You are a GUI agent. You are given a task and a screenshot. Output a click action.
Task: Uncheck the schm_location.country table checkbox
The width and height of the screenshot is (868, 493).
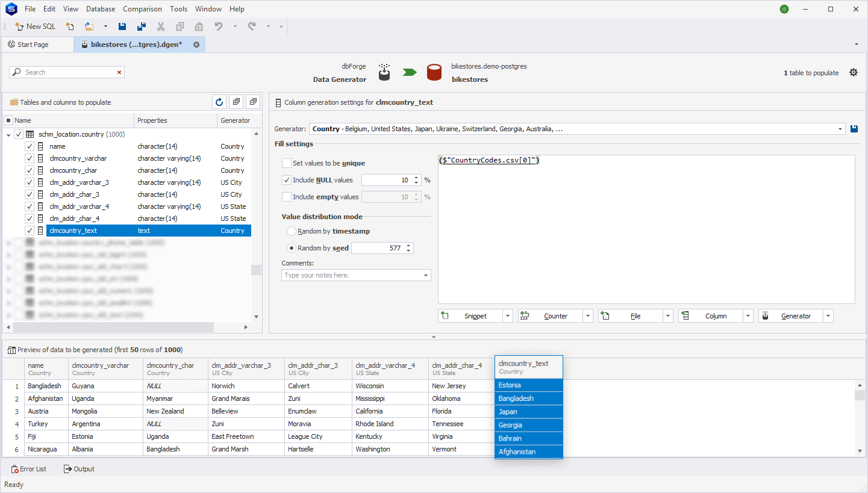point(19,134)
